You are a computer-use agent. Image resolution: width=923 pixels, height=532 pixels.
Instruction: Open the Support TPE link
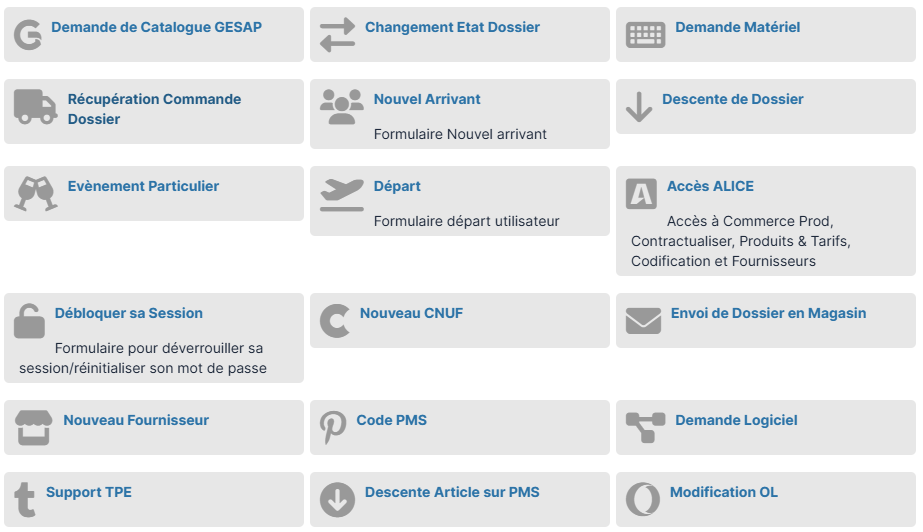pos(89,493)
